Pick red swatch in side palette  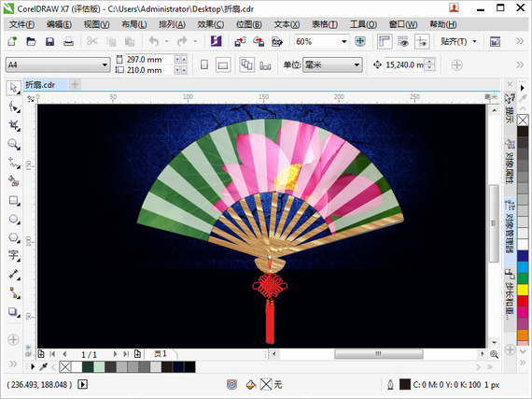coord(523,301)
